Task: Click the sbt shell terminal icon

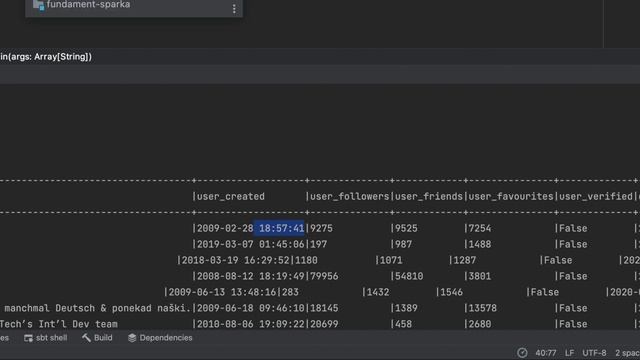Action: pyautogui.click(x=28, y=338)
